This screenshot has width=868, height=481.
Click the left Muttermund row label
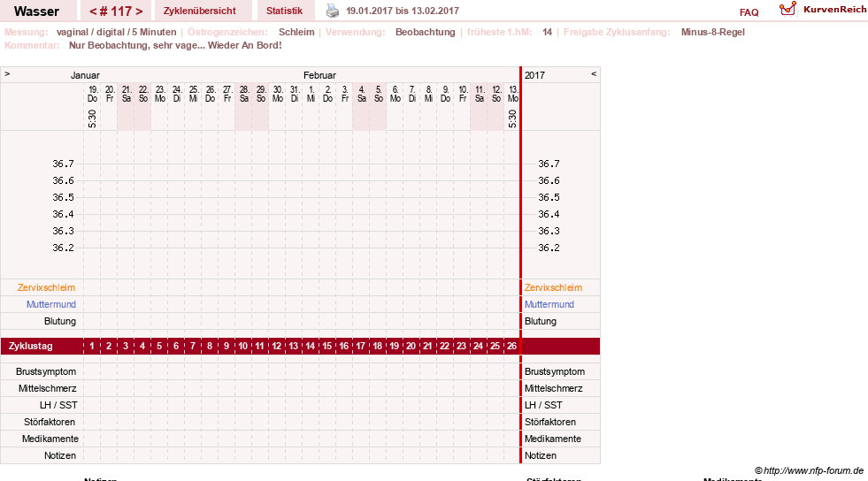[x=51, y=304]
